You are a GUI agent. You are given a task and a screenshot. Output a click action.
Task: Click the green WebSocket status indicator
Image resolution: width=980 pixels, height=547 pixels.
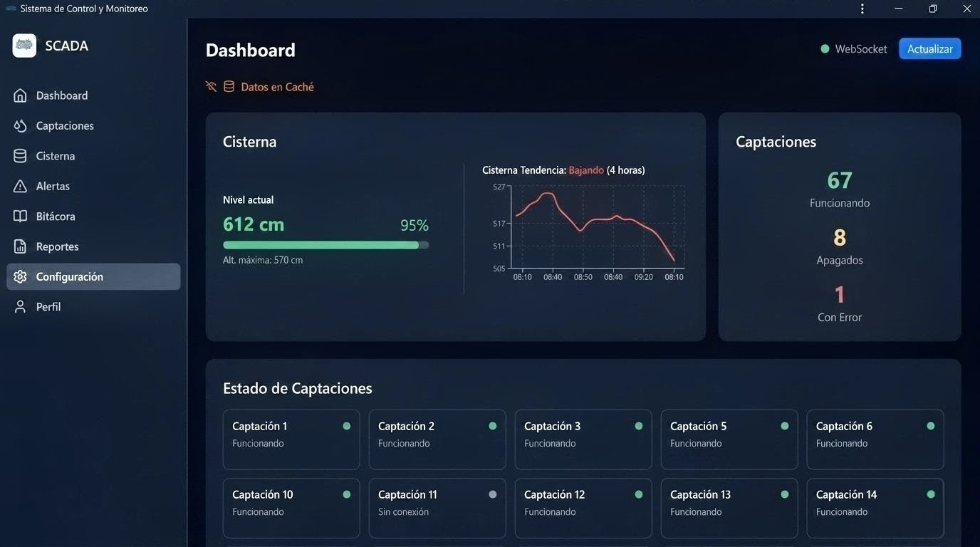(824, 48)
